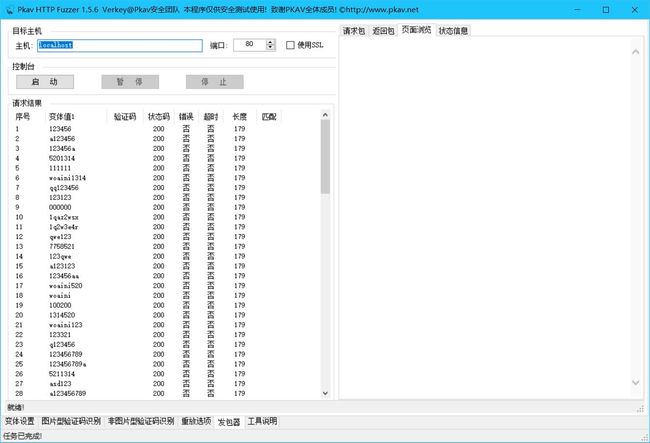
Task: Maximize the Pkav HTTP Fuzzer window
Action: pyautogui.click(x=606, y=10)
